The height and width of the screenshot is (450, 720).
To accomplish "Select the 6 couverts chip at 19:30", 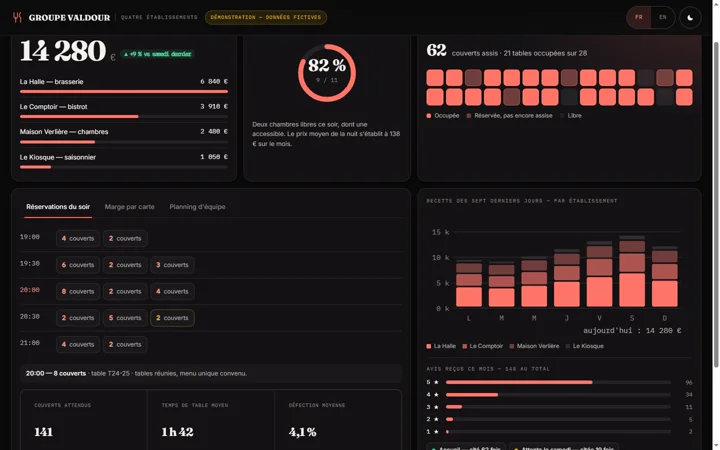I will (x=78, y=265).
